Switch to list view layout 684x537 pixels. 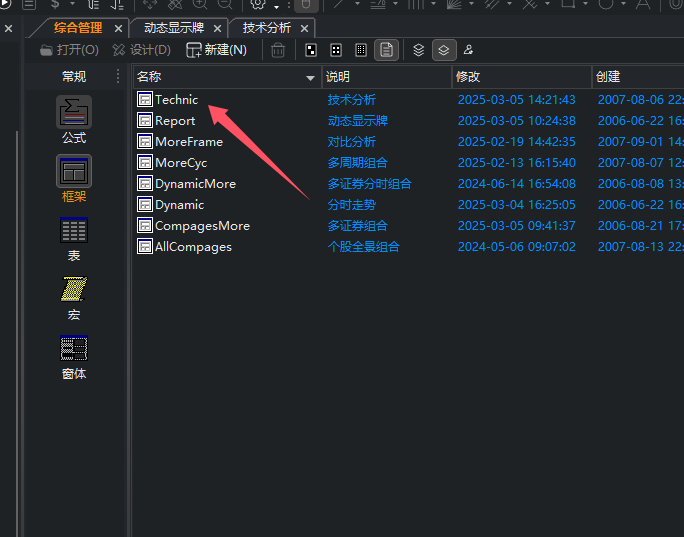point(361,50)
